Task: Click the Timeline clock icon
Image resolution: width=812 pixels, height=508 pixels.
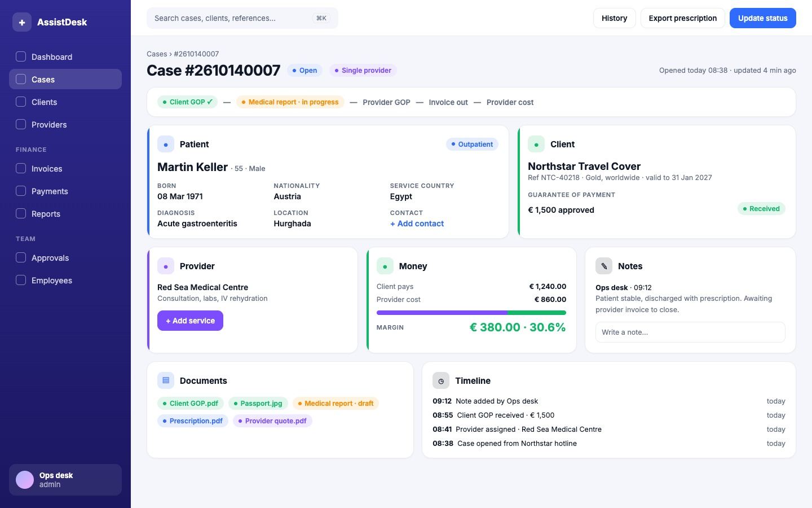Action: (441, 380)
